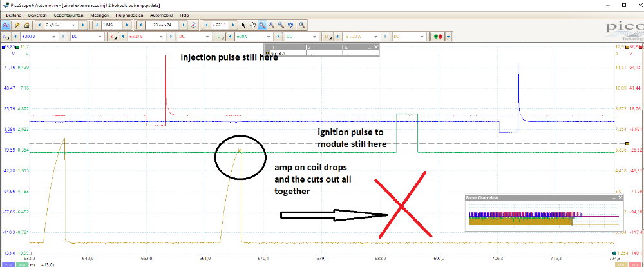Close the ruler measurement legend panel
The image size is (644, 267).
pyautogui.click(x=377, y=48)
